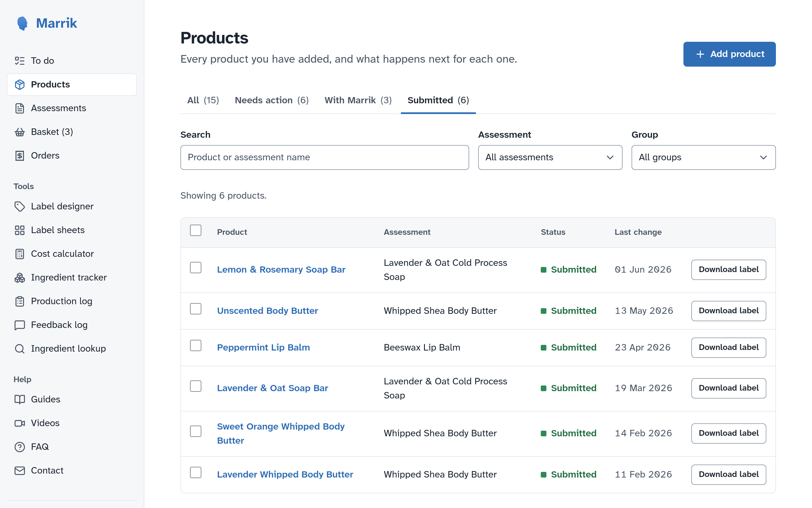Click the Marrik head logo icon
Image resolution: width=812 pixels, height=508 pixels.
click(x=23, y=23)
